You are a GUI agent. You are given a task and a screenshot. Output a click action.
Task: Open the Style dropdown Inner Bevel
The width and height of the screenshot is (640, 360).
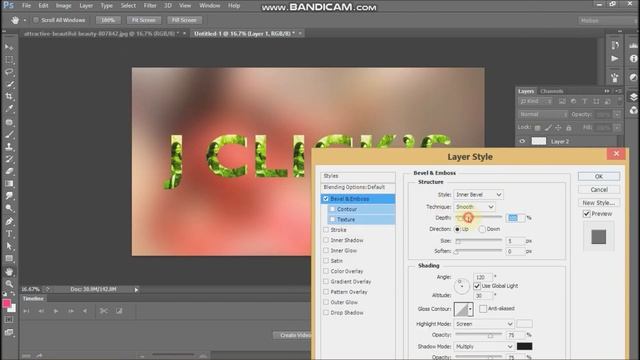478,195
